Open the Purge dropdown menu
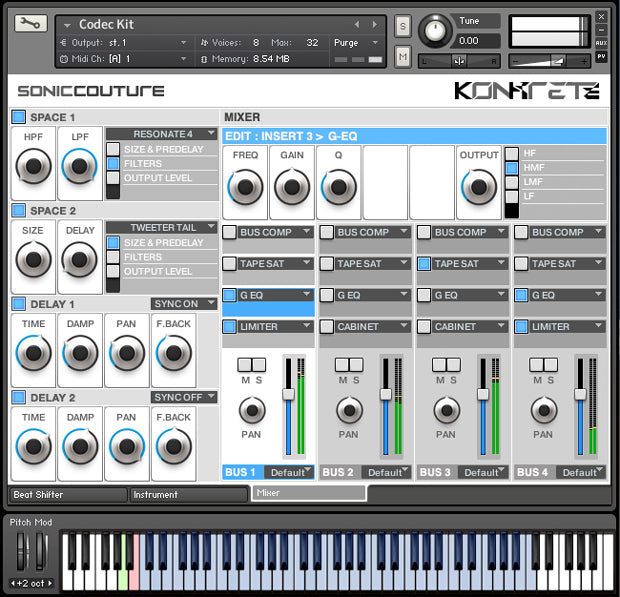Image resolution: width=620 pixels, height=597 pixels. click(356, 43)
